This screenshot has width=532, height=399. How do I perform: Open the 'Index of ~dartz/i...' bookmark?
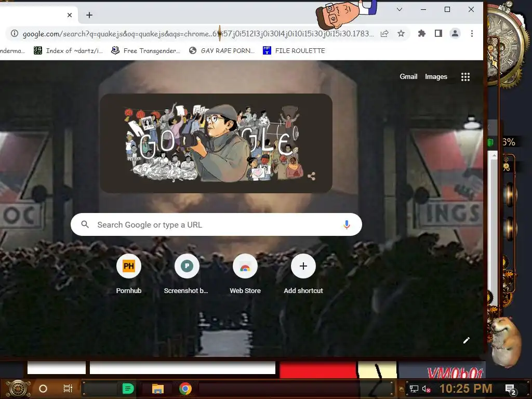69,50
